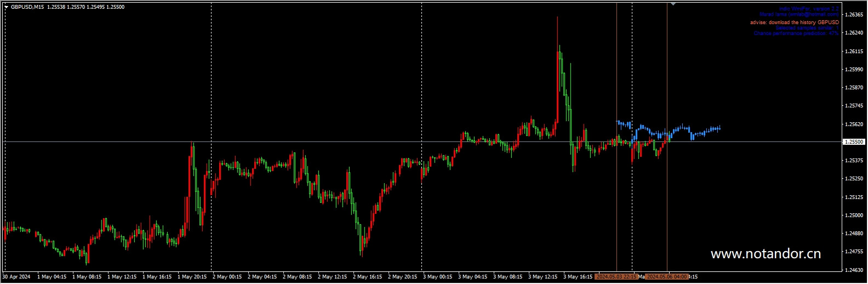The height and width of the screenshot is (284, 868).
Task: Click the 1.25125 price scale label
Action: point(855,197)
